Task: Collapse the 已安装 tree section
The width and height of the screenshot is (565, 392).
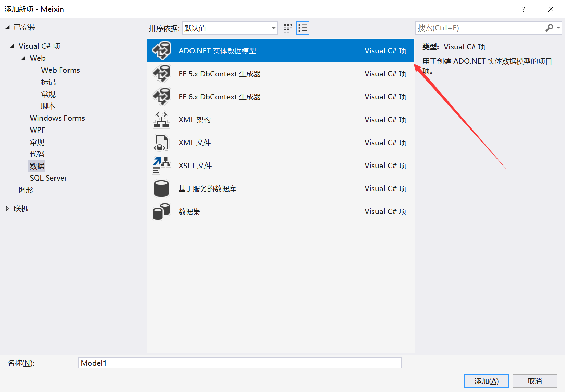Action: coord(8,27)
